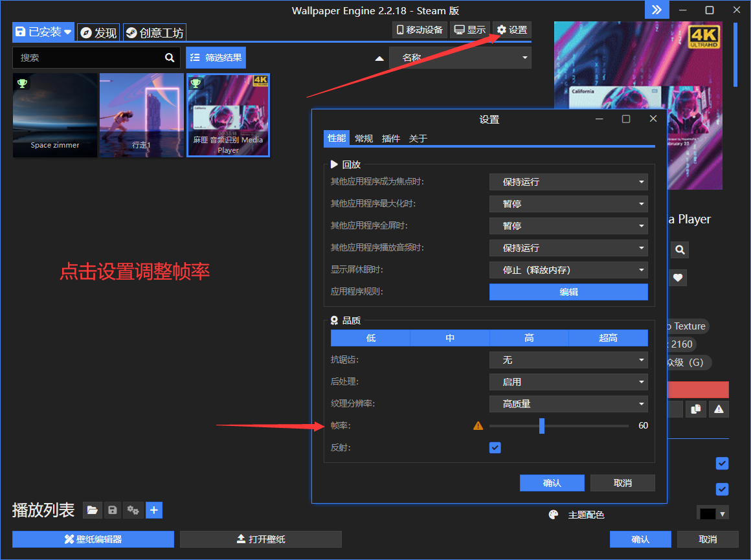Image resolution: width=751 pixels, height=560 pixels.
Task: Switch to the 关于 about tab
Action: [x=418, y=139]
